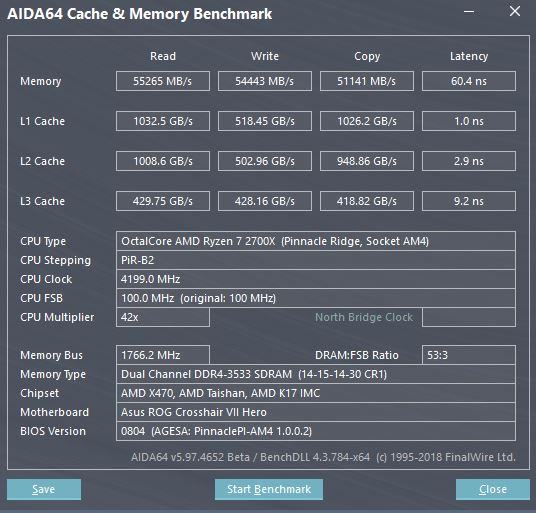Click the L2 Cache row label
536x513 pixels.
(42, 161)
